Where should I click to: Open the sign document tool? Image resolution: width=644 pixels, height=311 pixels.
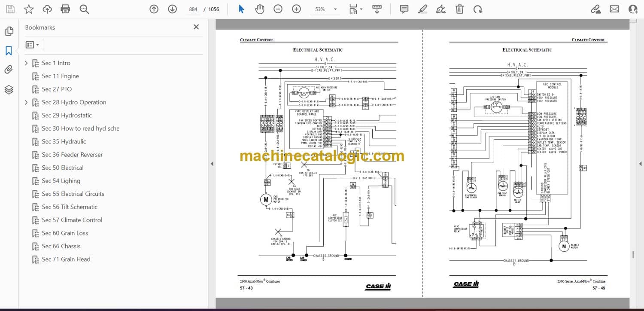pyautogui.click(x=441, y=9)
